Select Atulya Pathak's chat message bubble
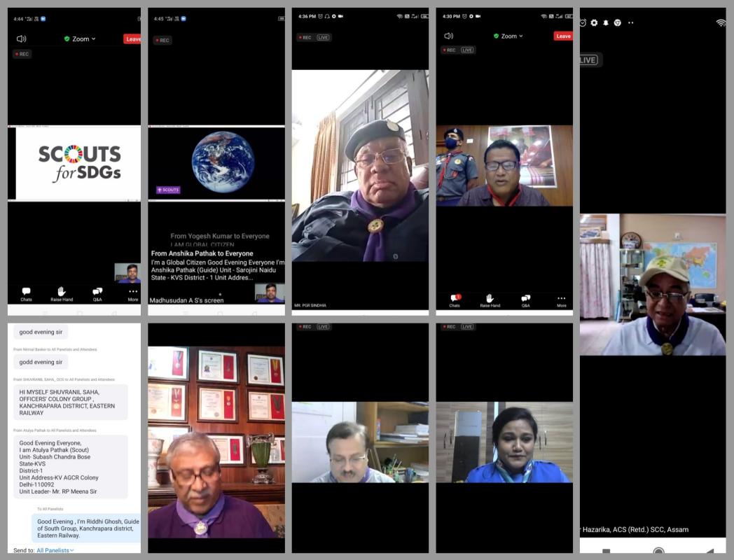This screenshot has height=560, width=734. [x=70, y=467]
